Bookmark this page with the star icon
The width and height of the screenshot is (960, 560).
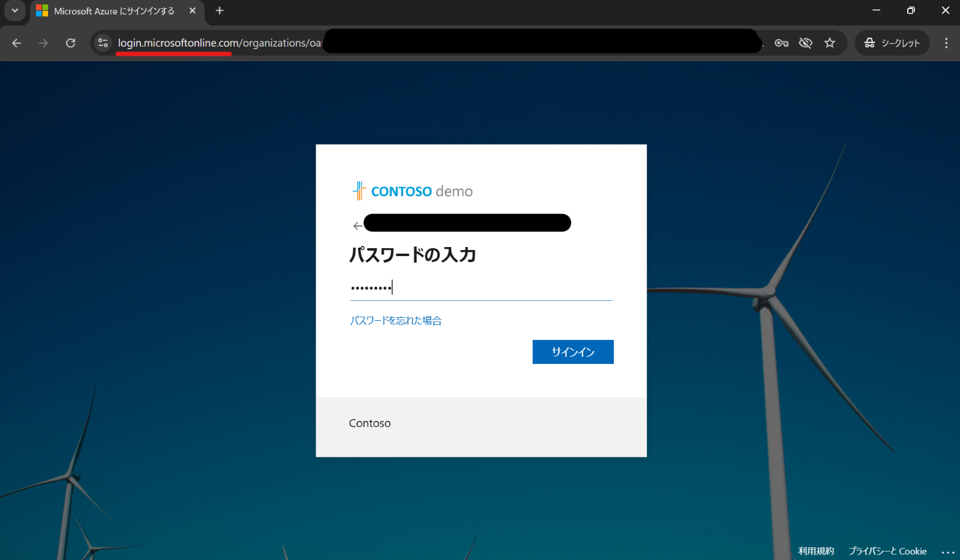pos(830,43)
